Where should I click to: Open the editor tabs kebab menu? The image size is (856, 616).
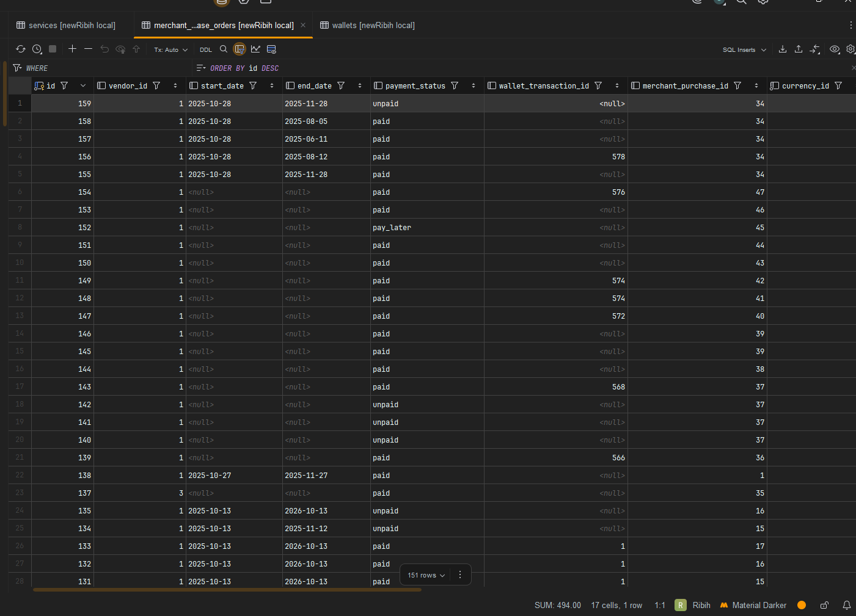tap(851, 25)
